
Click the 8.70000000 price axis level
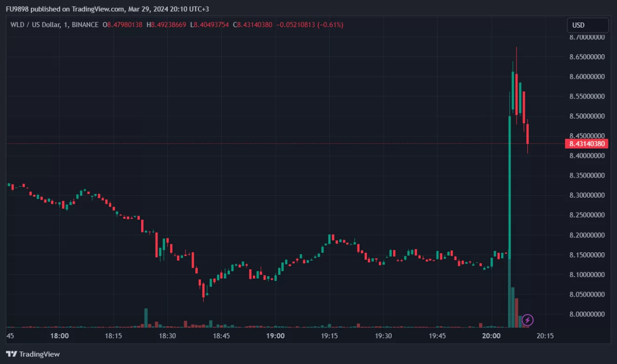[588, 37]
